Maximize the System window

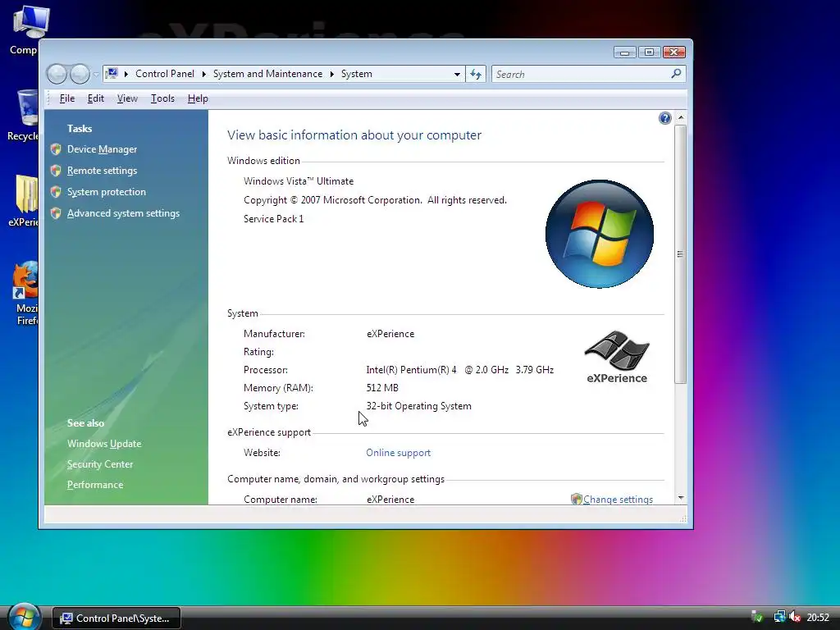pyautogui.click(x=649, y=52)
